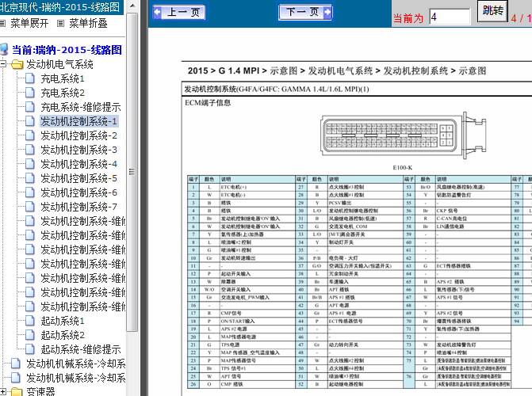Screen dimensions: 532x396
Task: Open 充电系统2 page
Action: (x=63, y=93)
